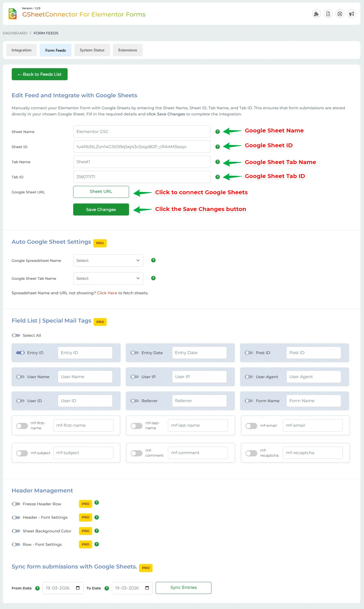Click help icon for Header - Font Settings

97,517
